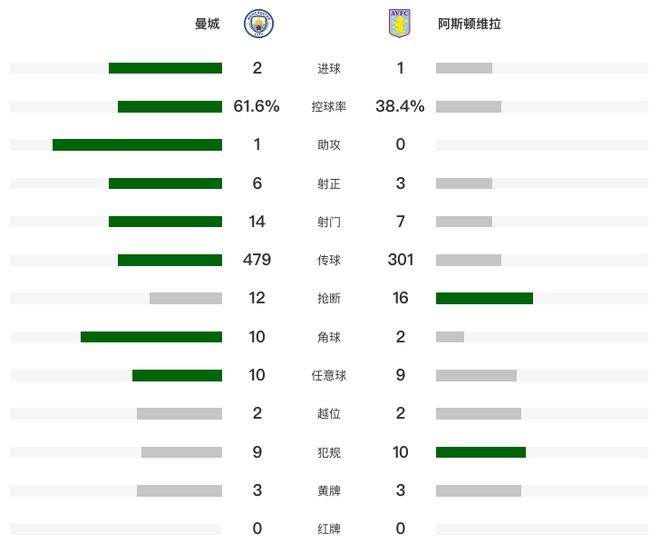The width and height of the screenshot is (660, 554).
Task: Click Manchester City's green 任意球 bar
Action: pos(177,375)
